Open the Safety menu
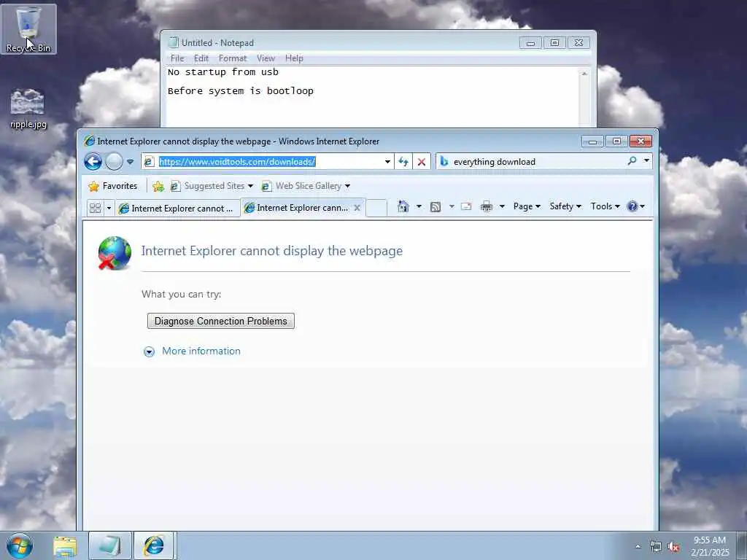Viewport: 747px width, 560px height. 565,206
